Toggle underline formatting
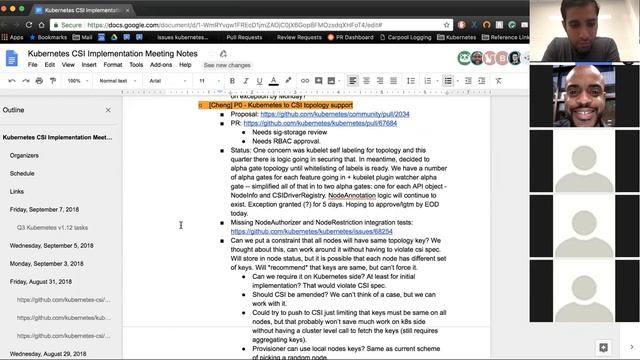640x360 pixels. coord(259,81)
